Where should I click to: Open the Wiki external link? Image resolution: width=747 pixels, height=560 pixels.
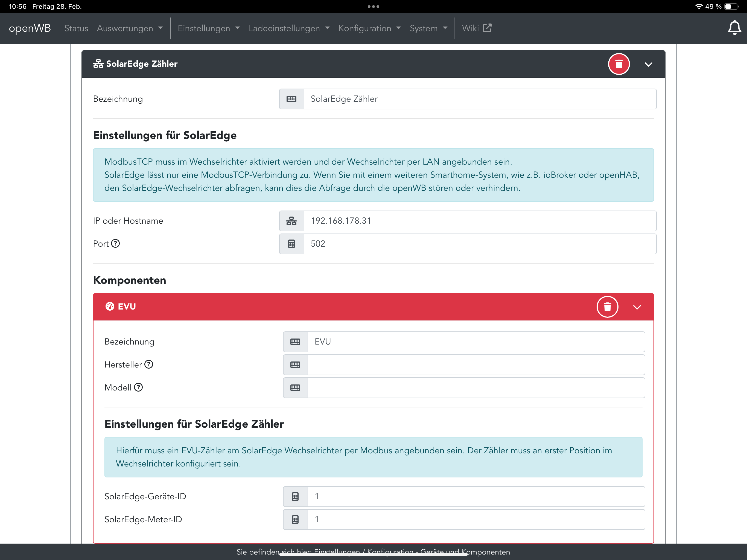coord(476,28)
